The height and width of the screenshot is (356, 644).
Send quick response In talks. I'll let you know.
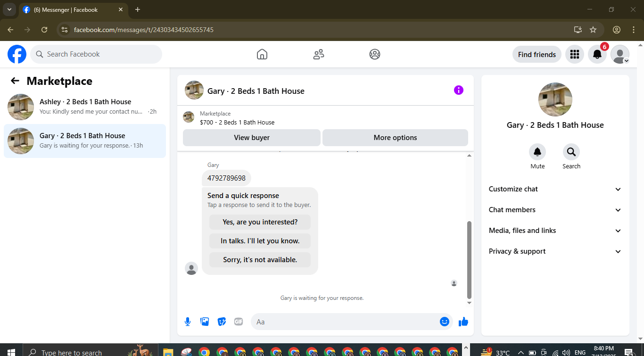pyautogui.click(x=260, y=241)
